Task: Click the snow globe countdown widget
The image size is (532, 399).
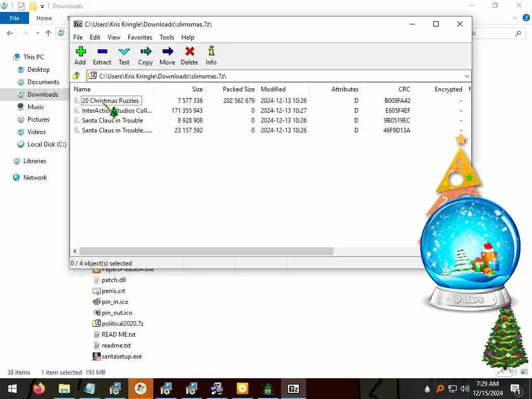Action: point(470,253)
